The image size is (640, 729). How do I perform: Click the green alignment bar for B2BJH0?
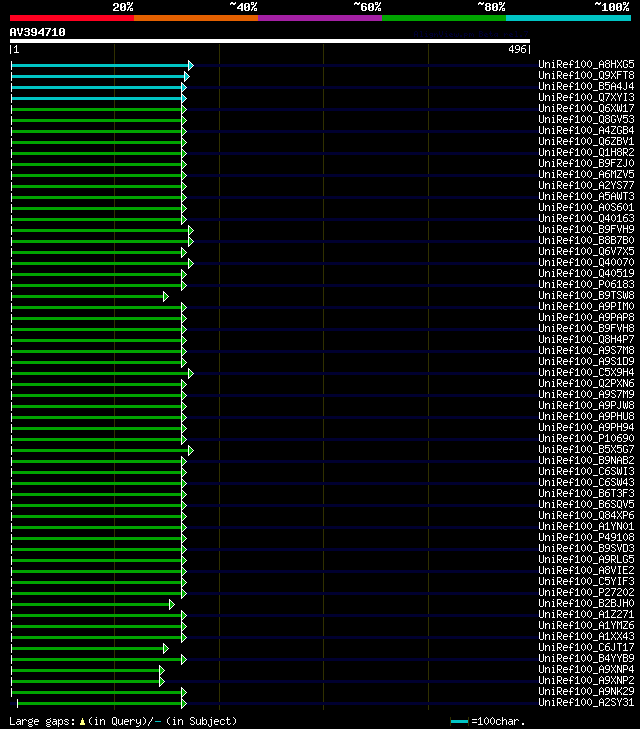tap(91, 604)
